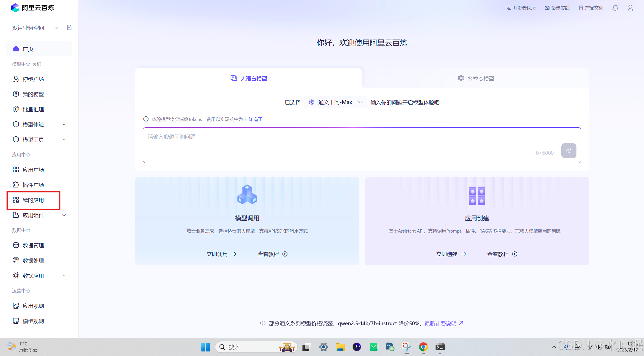Launch Chrome from the Windows taskbar
644x356 pixels.
pyautogui.click(x=423, y=347)
